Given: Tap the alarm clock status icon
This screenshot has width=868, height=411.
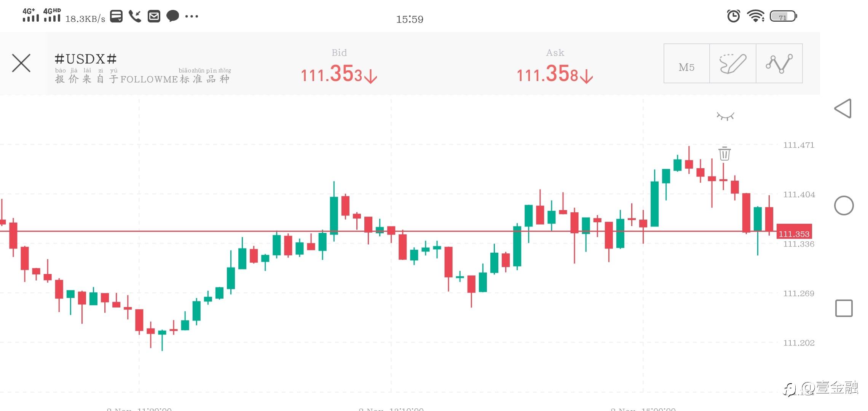Looking at the screenshot, I should 733,16.
